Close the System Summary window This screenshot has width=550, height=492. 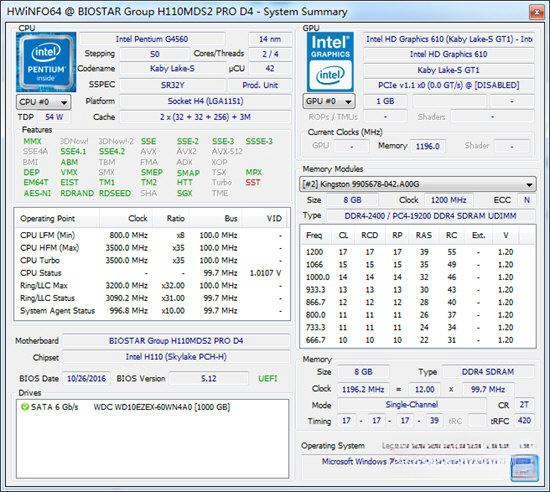pos(537,12)
